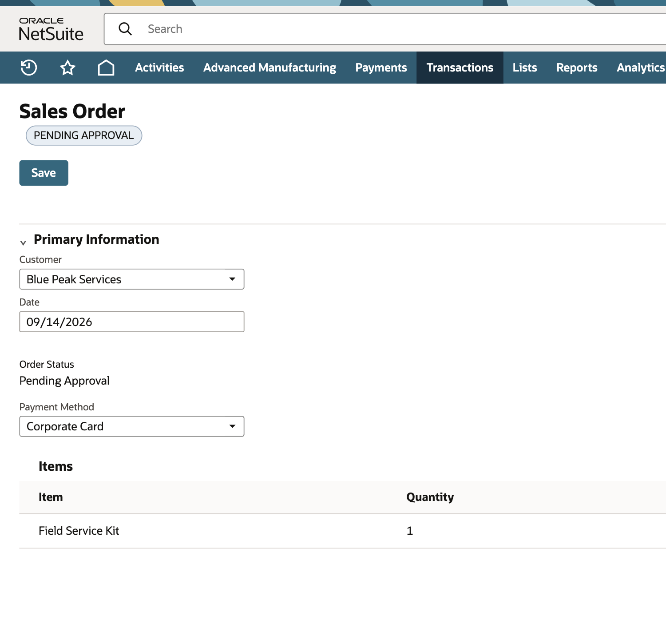
Task: Click the Date input field
Action: 132,322
